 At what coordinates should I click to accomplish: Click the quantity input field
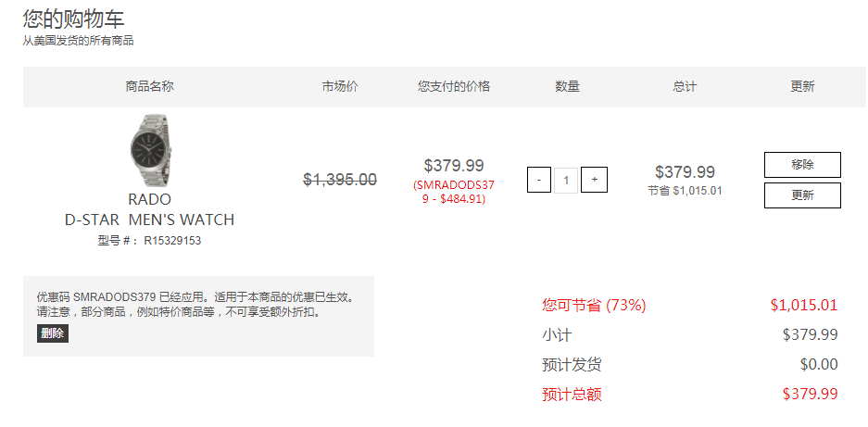click(x=566, y=180)
